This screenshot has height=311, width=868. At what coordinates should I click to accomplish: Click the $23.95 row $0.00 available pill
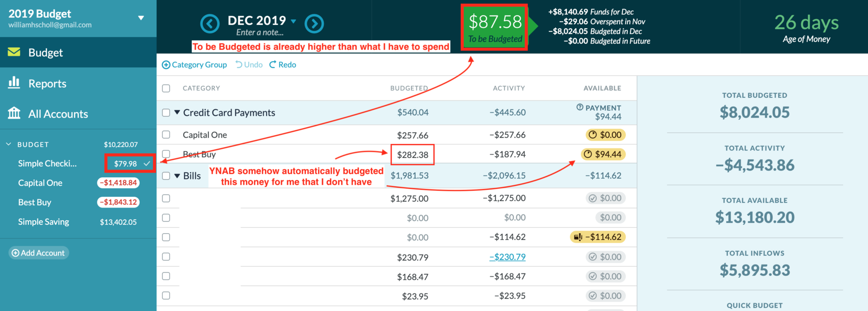click(x=606, y=296)
